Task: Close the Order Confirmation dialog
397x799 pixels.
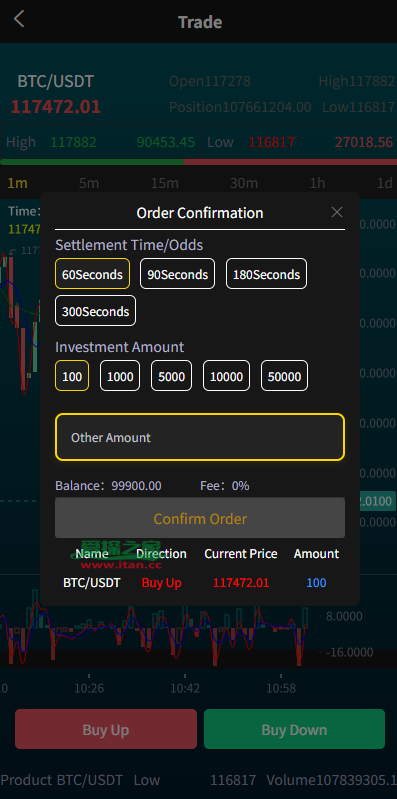Action: tap(337, 212)
